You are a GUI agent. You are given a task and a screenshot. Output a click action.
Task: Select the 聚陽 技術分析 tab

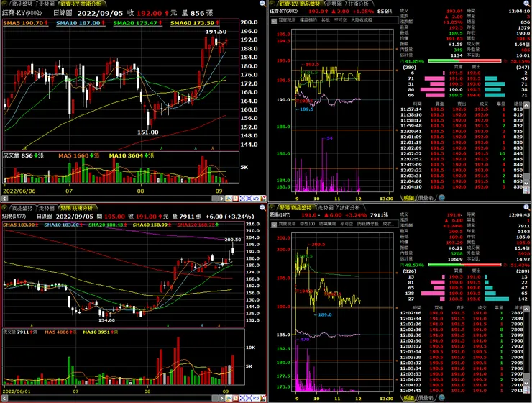76,208
